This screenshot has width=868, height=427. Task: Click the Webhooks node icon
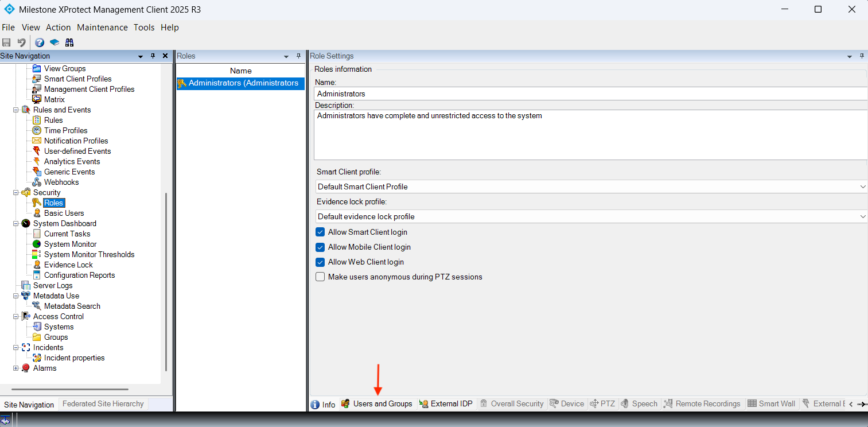37,182
